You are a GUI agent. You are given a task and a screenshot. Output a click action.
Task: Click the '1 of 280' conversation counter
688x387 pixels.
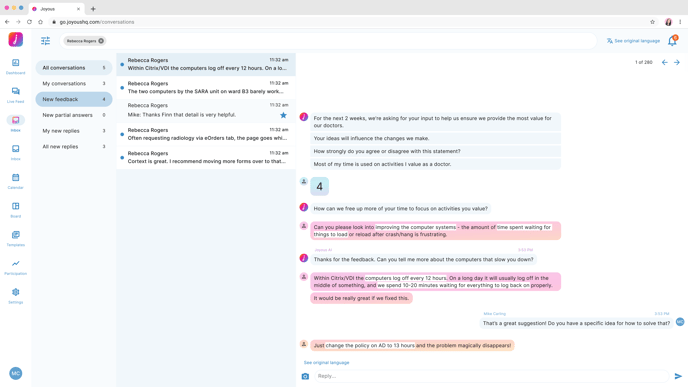(644, 62)
